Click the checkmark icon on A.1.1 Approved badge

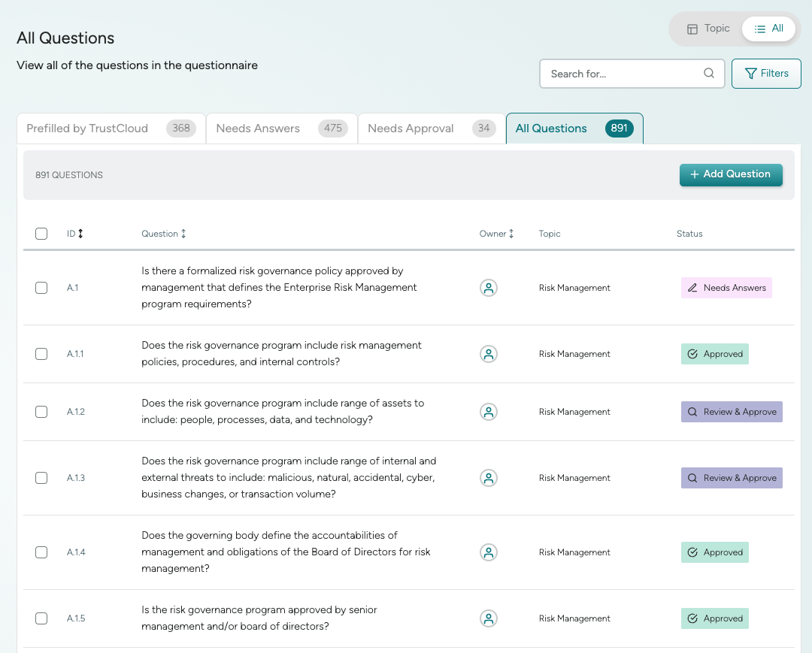tap(692, 353)
